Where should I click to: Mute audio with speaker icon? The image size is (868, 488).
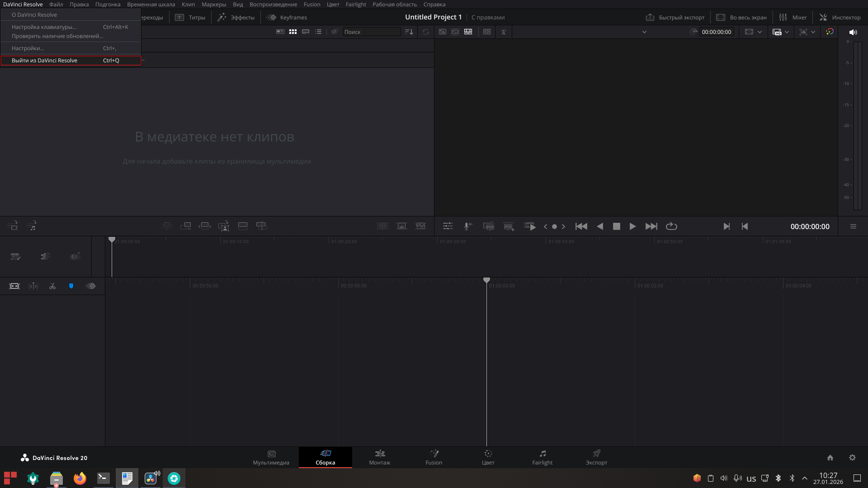(x=853, y=32)
